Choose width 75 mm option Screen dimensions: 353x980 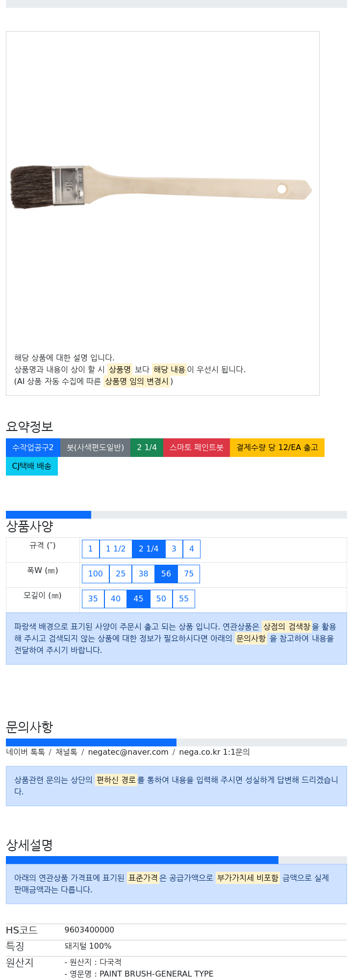[189, 574]
